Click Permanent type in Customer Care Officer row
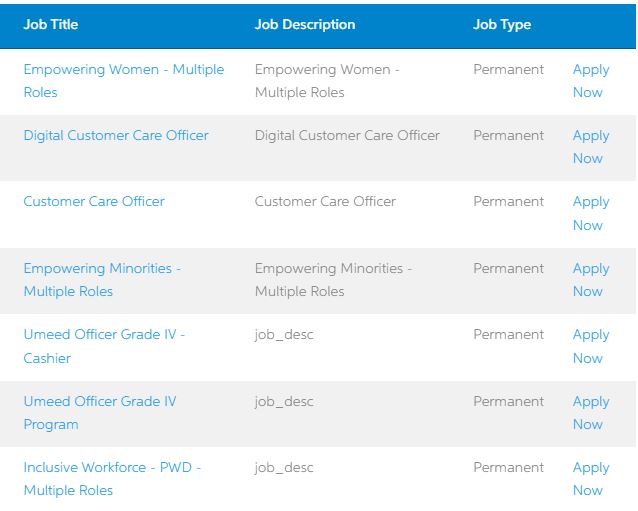Screen dimensions: 638x511 (508, 201)
